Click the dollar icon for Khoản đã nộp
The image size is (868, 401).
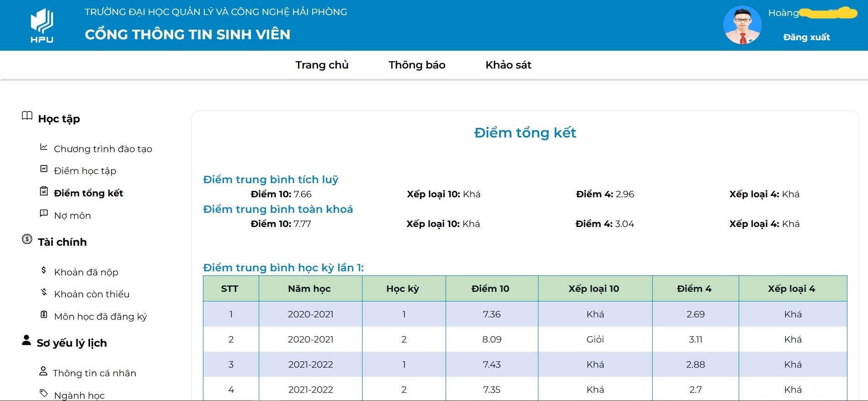point(44,270)
